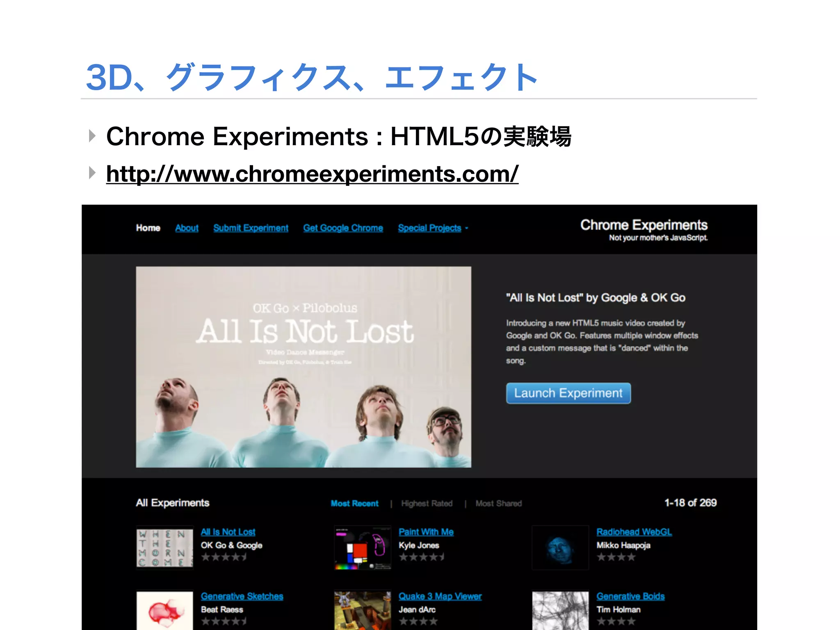Open the Get Google Chrome link
Image resolution: width=840 pixels, height=630 pixels.
pos(343,228)
